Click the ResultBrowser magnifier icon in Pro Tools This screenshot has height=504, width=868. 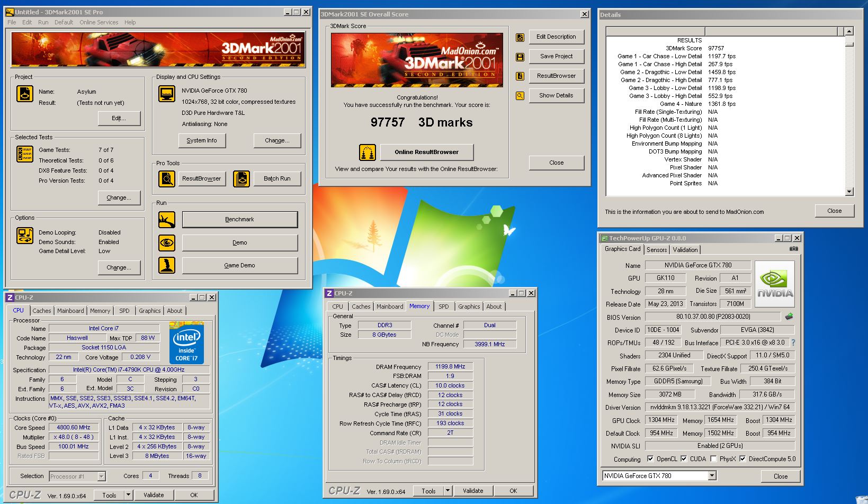pos(167,179)
